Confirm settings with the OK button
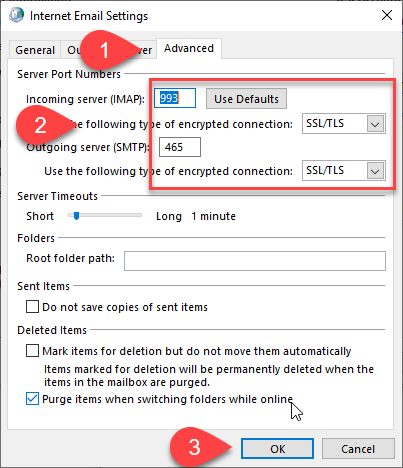 (x=277, y=449)
